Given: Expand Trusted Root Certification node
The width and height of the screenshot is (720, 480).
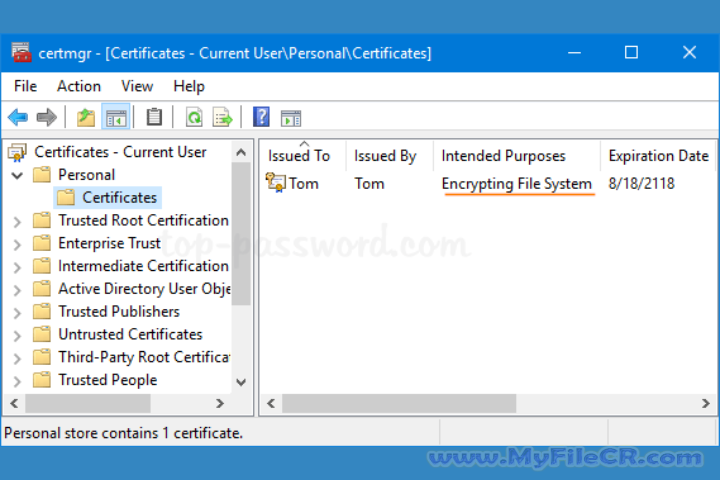Looking at the screenshot, I should pos(17,222).
